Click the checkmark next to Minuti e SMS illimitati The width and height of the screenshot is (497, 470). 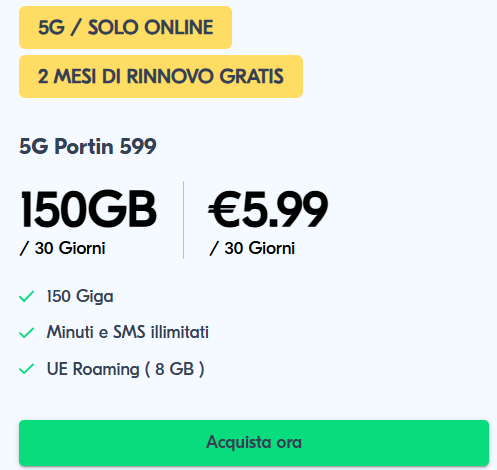point(26,332)
